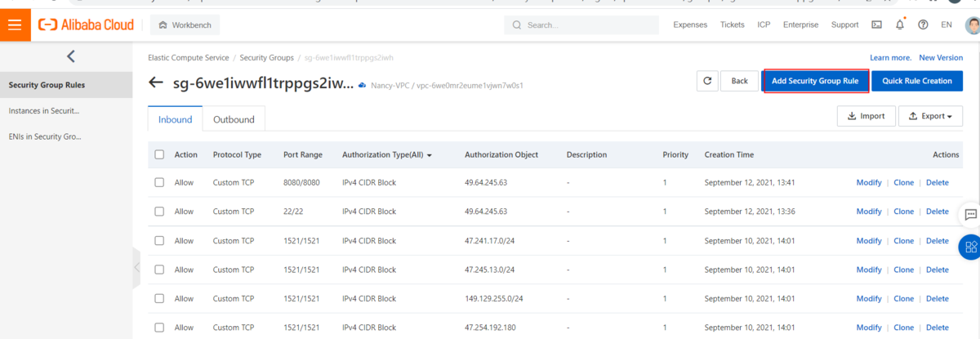Screen dimensions: 980x339
Task: Open the Cloud Shell icon in header
Action: tap(876, 25)
